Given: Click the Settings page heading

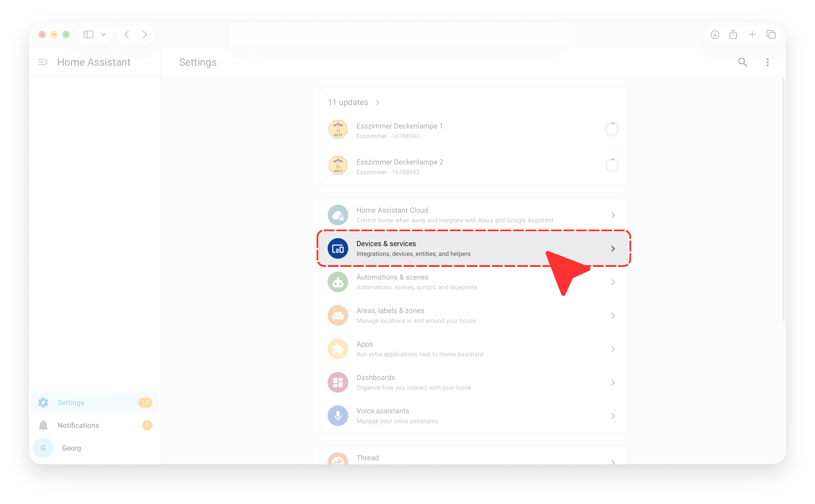Looking at the screenshot, I should (x=198, y=62).
